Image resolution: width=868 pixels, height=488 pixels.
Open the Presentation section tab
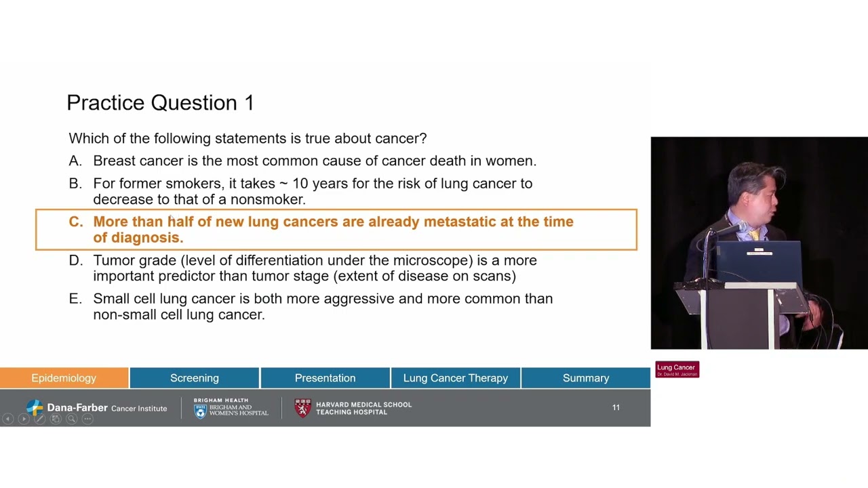325,378
